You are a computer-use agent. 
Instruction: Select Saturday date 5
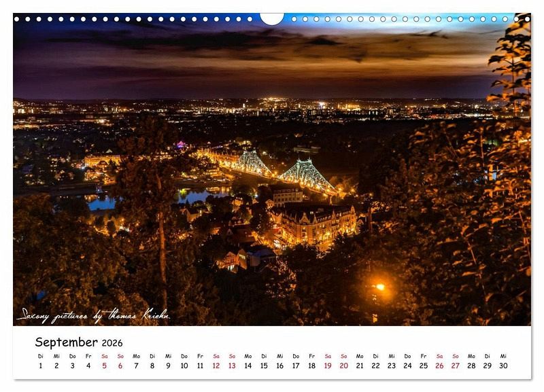pyautogui.click(x=105, y=366)
